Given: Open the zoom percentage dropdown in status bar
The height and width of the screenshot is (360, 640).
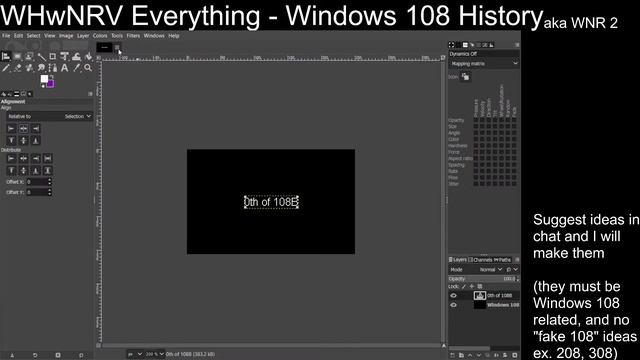Looking at the screenshot, I should tap(155, 354).
